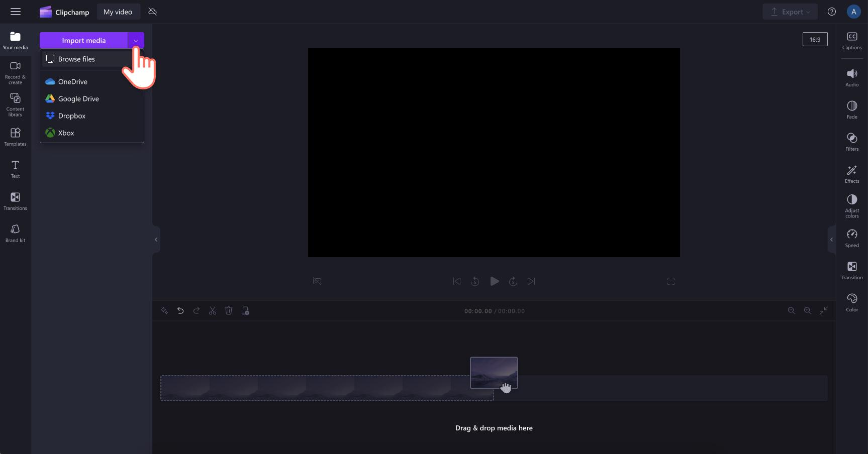
Task: Split the clip with the scissors tool
Action: coord(213,310)
